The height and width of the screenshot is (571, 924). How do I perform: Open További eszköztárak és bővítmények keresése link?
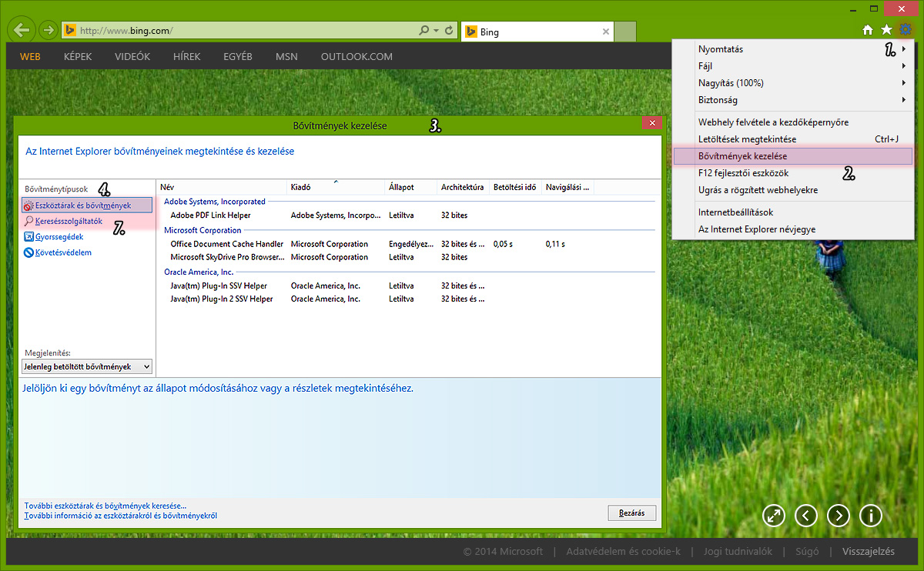[105, 506]
